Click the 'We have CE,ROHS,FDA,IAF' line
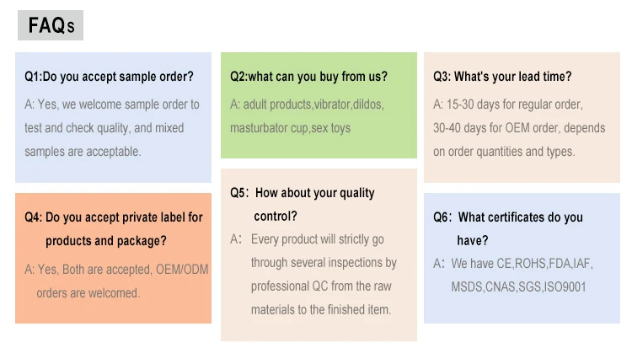Image resolution: width=632 pixels, height=364 pixels. (x=522, y=264)
